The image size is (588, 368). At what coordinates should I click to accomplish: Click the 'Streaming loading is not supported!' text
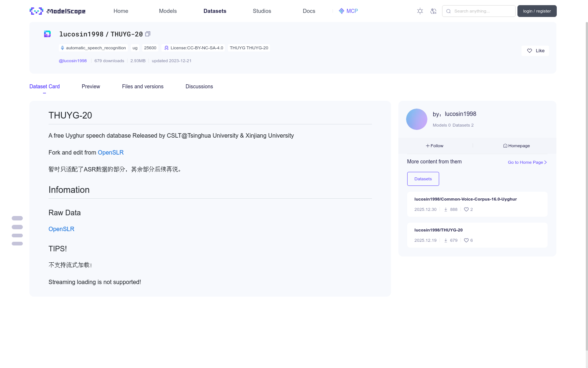click(95, 282)
